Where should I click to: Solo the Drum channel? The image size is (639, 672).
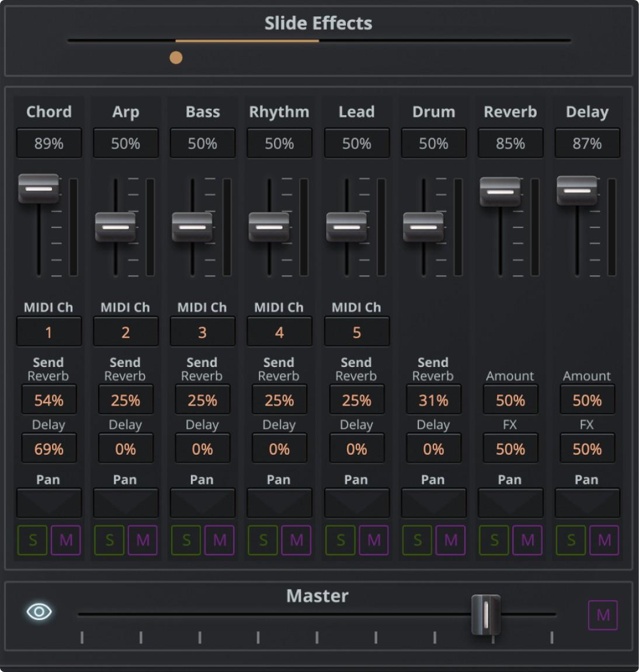click(x=417, y=540)
